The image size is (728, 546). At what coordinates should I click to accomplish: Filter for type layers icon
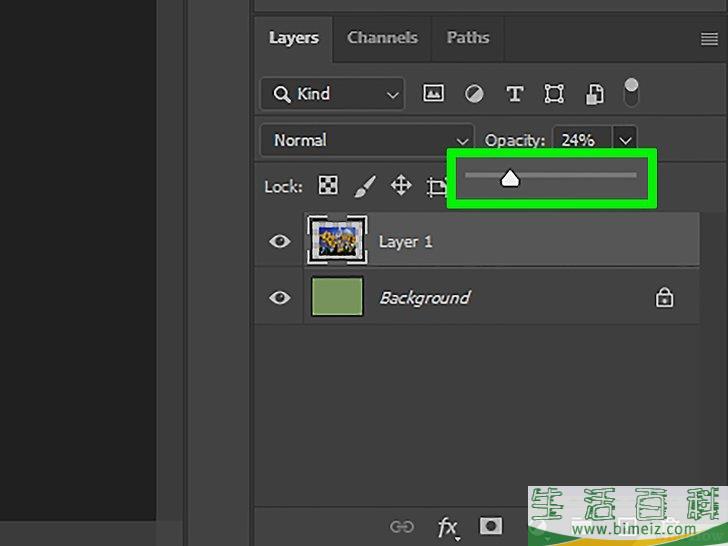pos(514,94)
